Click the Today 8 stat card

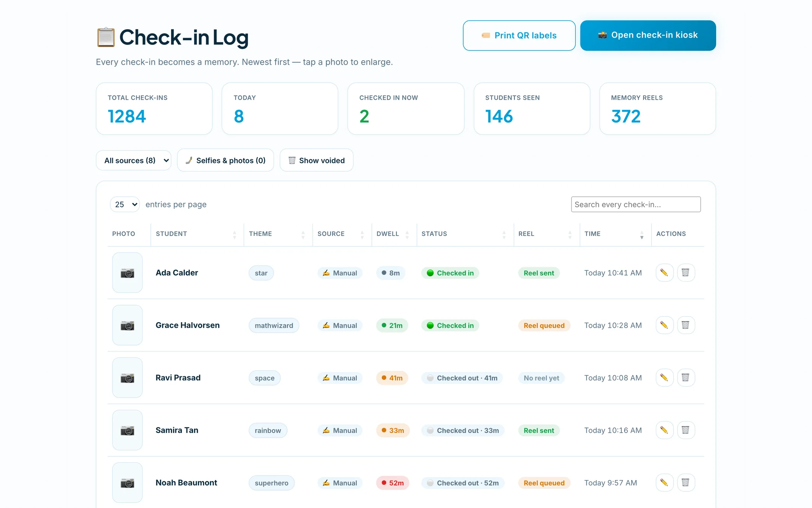coord(280,109)
